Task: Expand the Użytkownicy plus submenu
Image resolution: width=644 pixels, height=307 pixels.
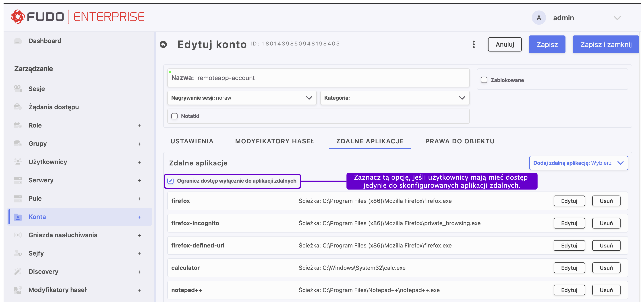Action: [139, 162]
